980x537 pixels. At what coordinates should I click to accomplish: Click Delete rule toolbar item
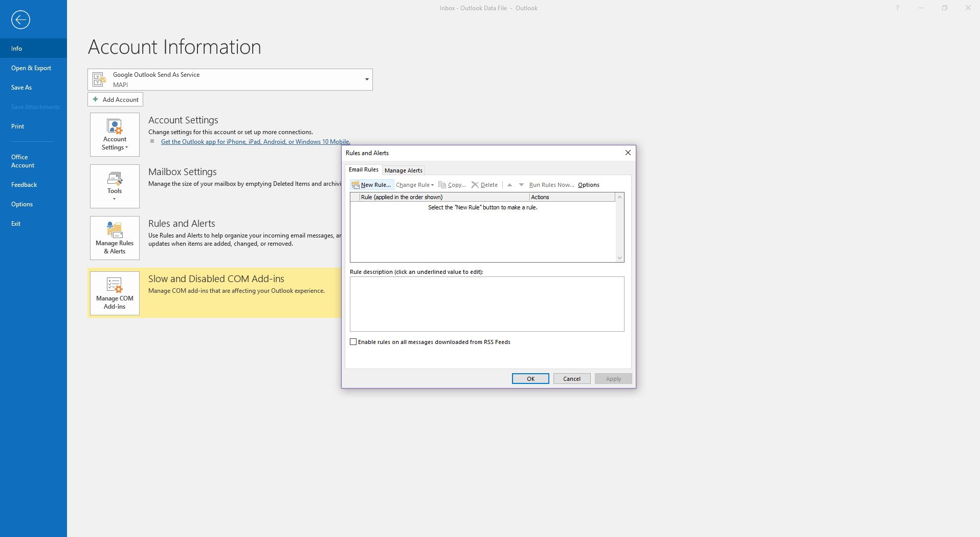484,185
